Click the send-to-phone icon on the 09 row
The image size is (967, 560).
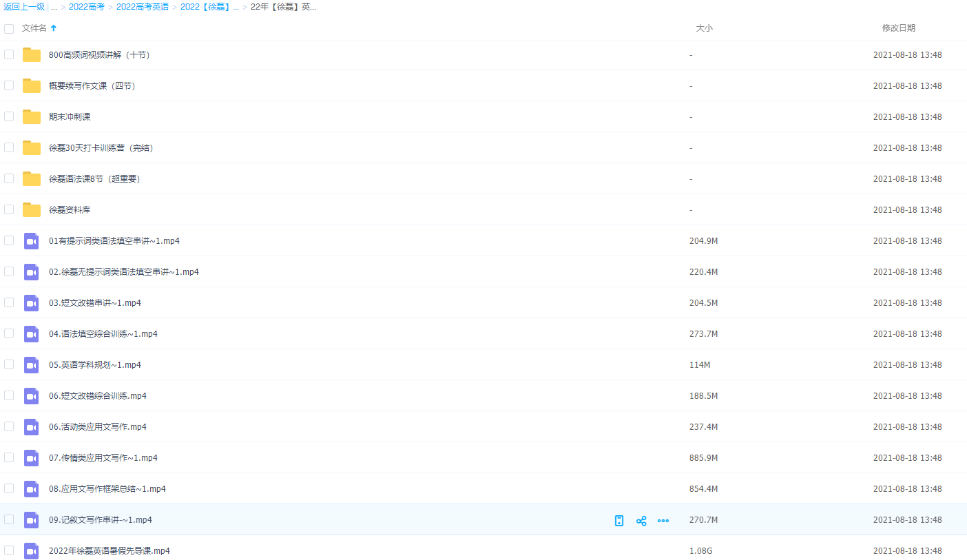pyautogui.click(x=619, y=521)
